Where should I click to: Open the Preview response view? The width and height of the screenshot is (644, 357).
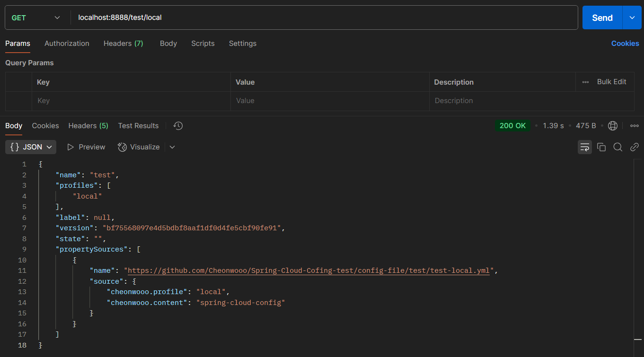tap(86, 147)
